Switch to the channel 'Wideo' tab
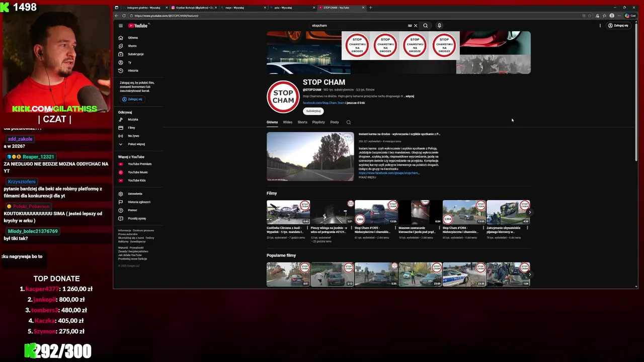Screen dimensions: 644x362 (x=288, y=122)
